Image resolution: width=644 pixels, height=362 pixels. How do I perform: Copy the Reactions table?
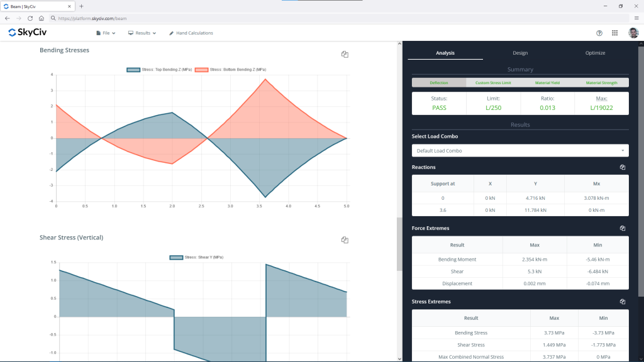622,167
